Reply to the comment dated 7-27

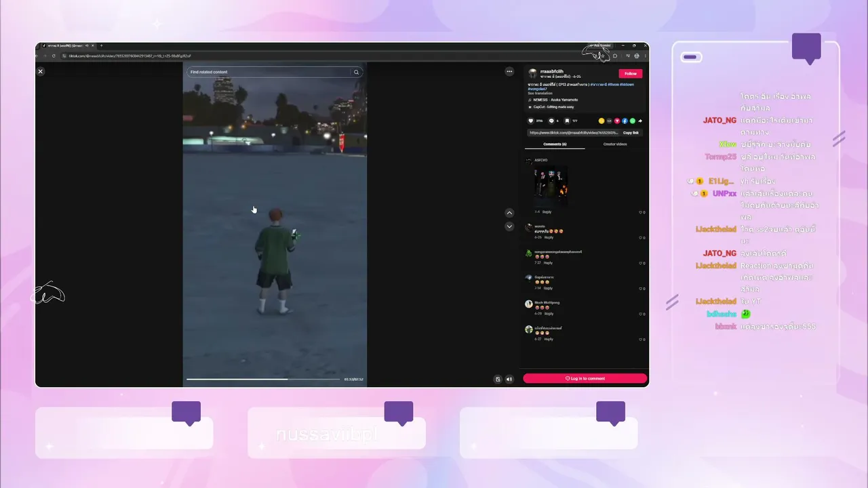[548, 263]
